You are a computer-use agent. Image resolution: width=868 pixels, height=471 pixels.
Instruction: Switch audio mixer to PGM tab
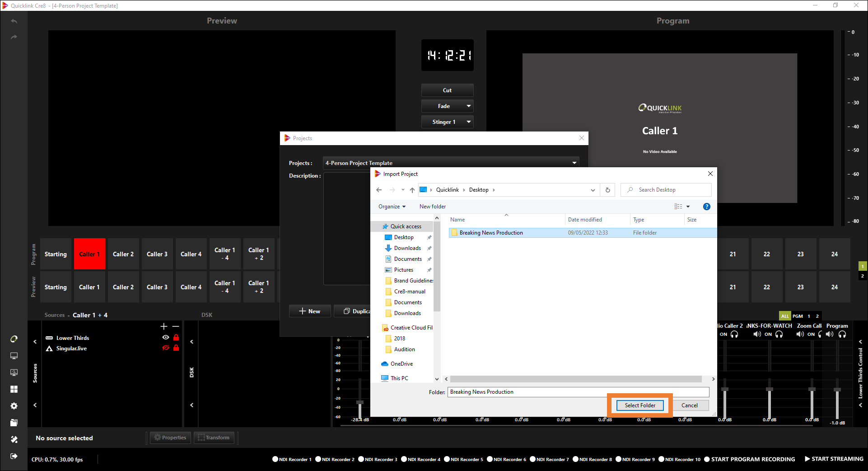click(x=798, y=316)
